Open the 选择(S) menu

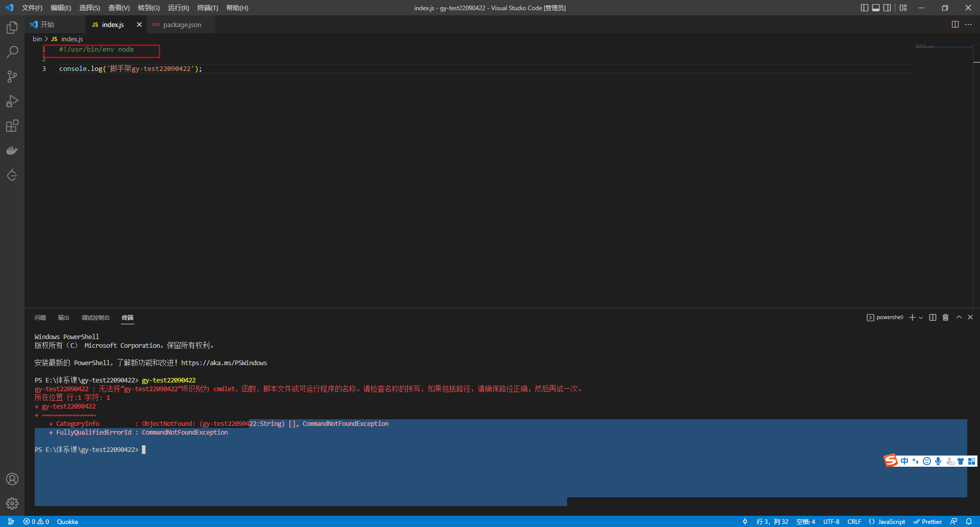point(89,8)
